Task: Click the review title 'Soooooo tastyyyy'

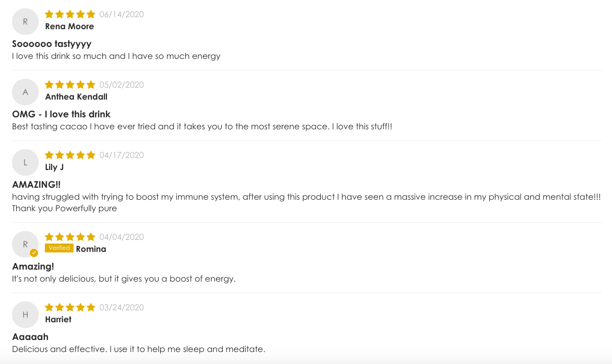Action: click(52, 44)
